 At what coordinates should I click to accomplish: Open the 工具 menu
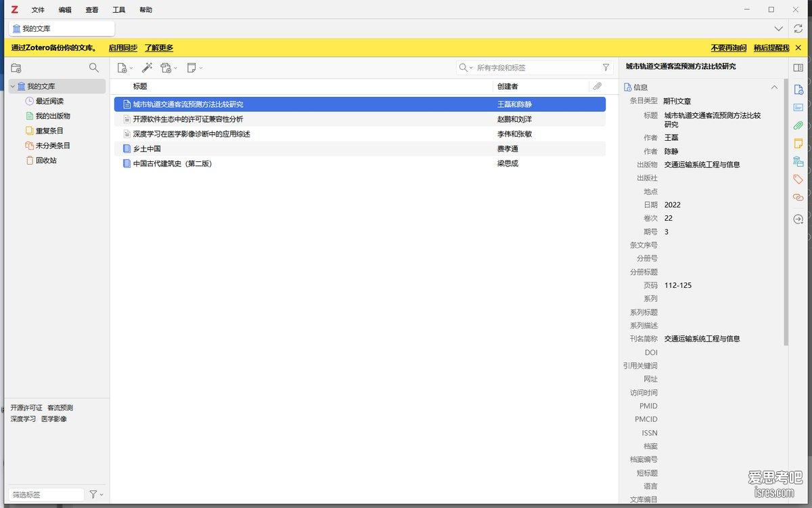[x=119, y=10]
